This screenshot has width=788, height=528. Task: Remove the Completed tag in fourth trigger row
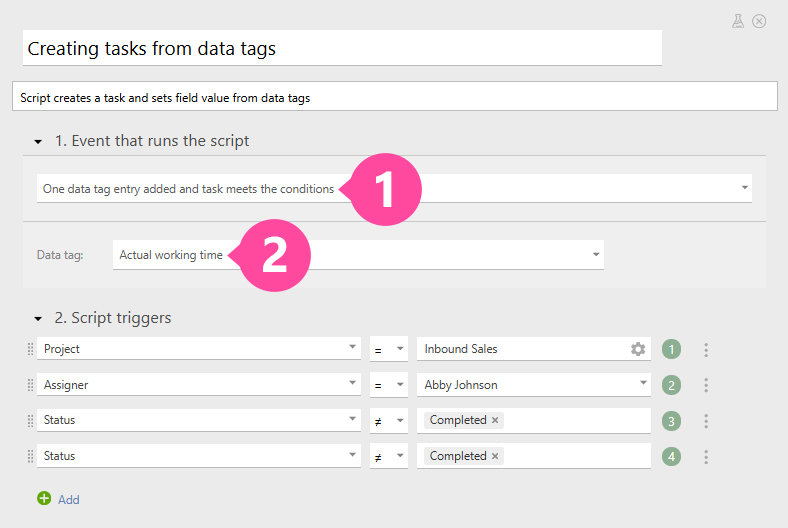coord(495,456)
